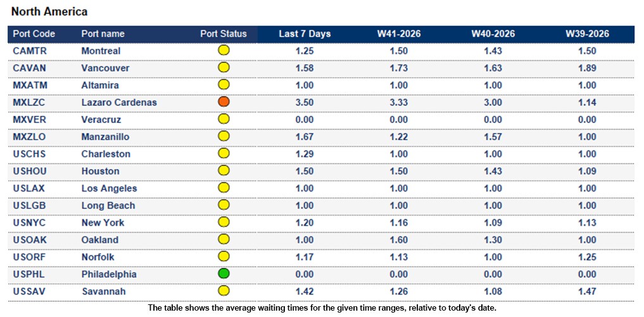
Task: Click the average waiting times footnote text
Action: tap(322, 308)
